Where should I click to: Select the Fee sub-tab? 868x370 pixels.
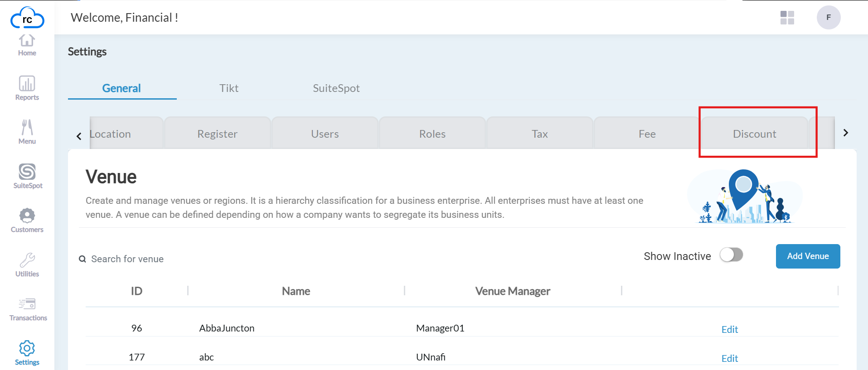(x=647, y=133)
